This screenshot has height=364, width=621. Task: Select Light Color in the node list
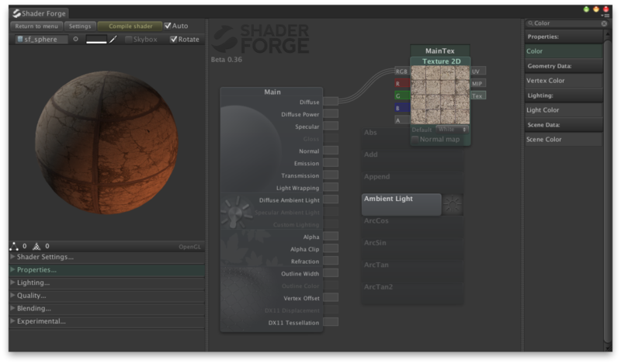point(564,110)
